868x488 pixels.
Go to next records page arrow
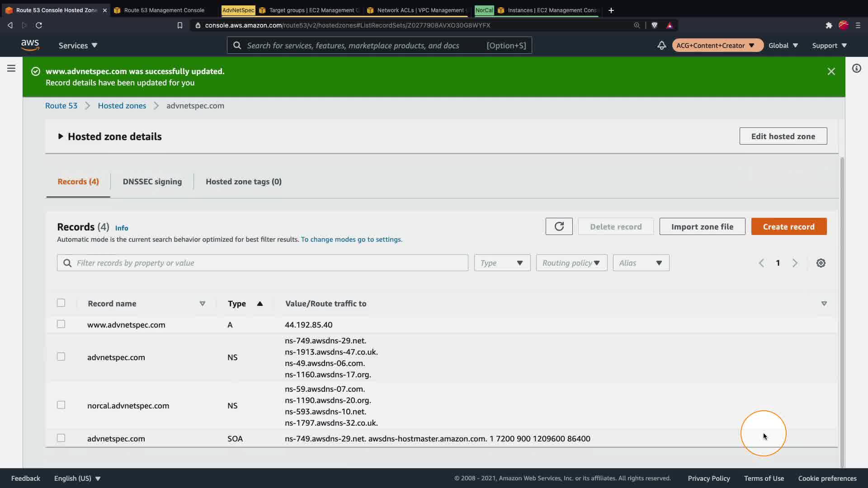tap(795, 263)
